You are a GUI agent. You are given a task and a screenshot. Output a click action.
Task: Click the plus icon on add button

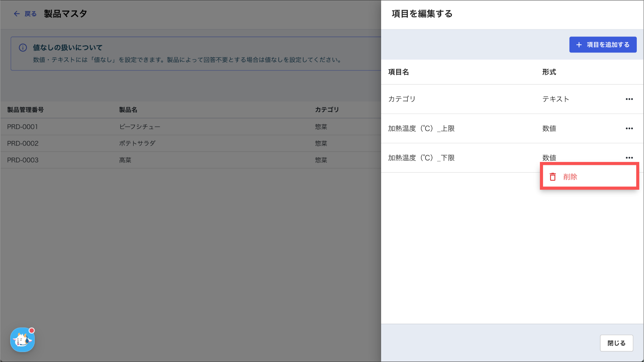[x=579, y=45]
